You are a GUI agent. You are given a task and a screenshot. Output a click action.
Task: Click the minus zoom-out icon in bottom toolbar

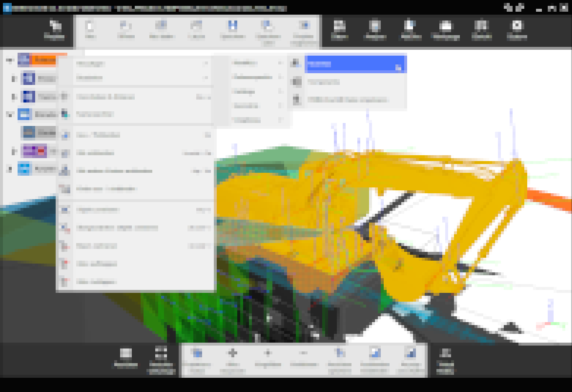[x=304, y=353]
